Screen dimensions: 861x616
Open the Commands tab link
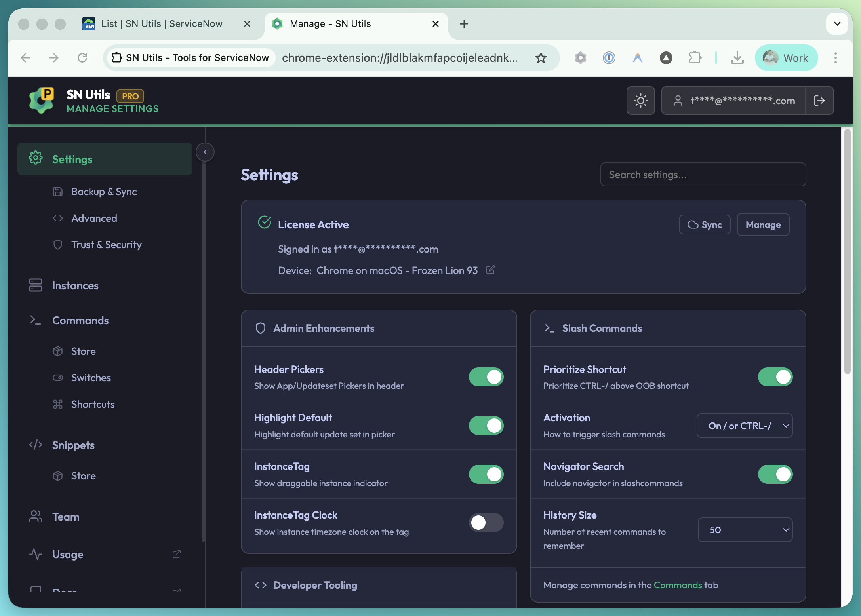tap(678, 585)
